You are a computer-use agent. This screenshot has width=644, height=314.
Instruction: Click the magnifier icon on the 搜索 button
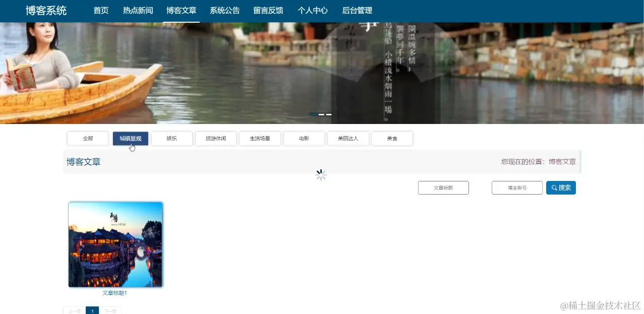553,187
